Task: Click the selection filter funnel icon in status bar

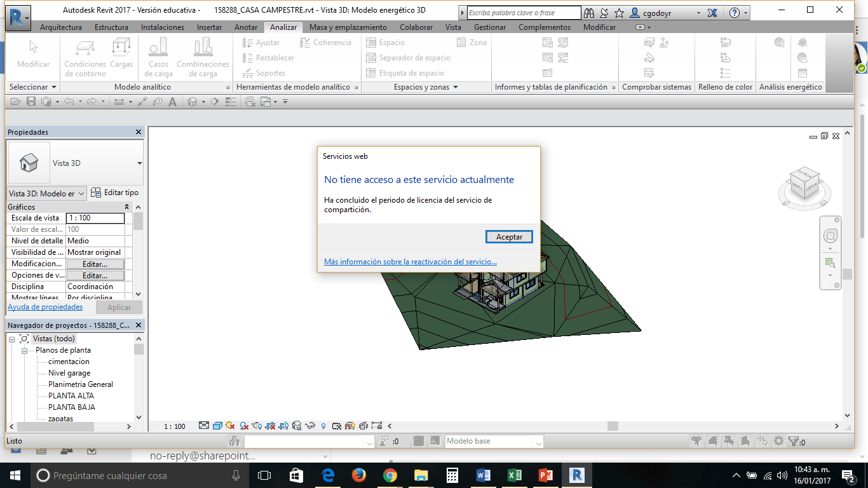Action: pyautogui.click(x=794, y=441)
